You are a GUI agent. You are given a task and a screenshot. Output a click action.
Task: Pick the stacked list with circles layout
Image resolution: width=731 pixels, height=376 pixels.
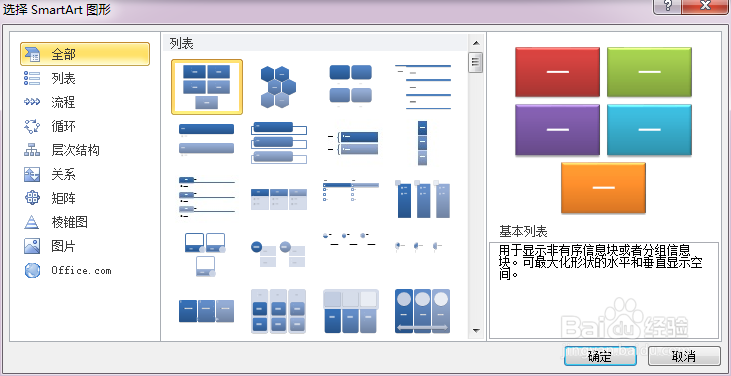tap(278, 254)
